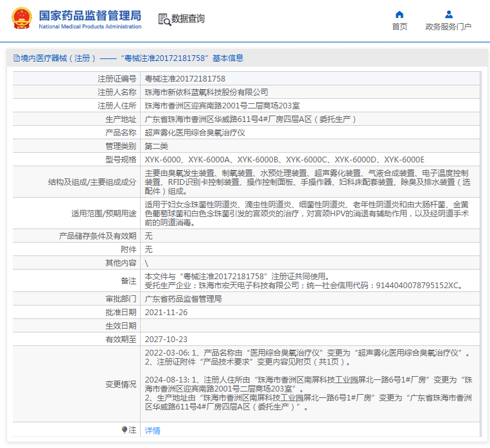Click the 首页 house icon

coord(399,14)
